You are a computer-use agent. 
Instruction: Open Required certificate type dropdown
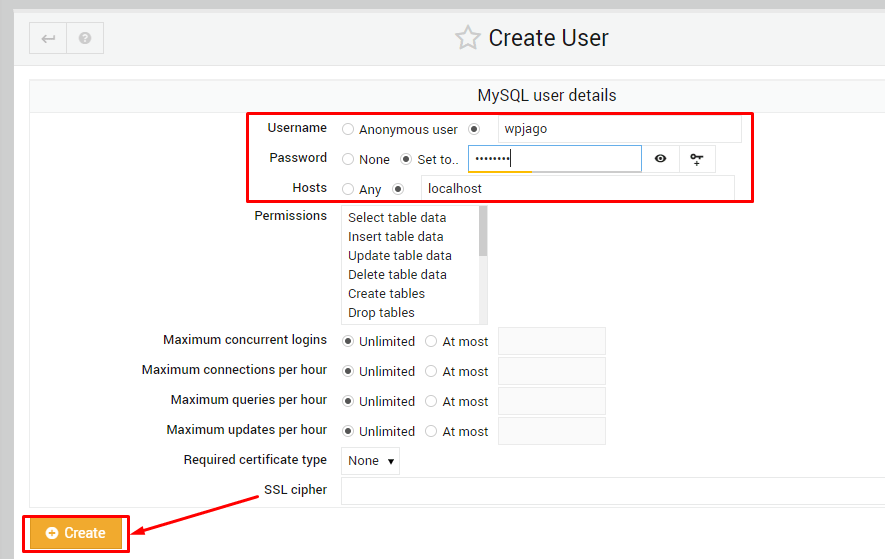(x=370, y=461)
